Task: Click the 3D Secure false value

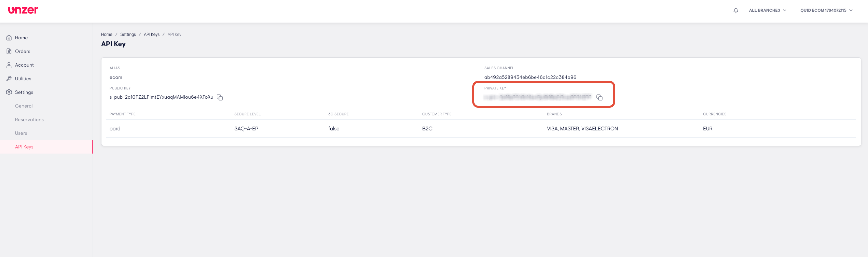Action: (334, 129)
